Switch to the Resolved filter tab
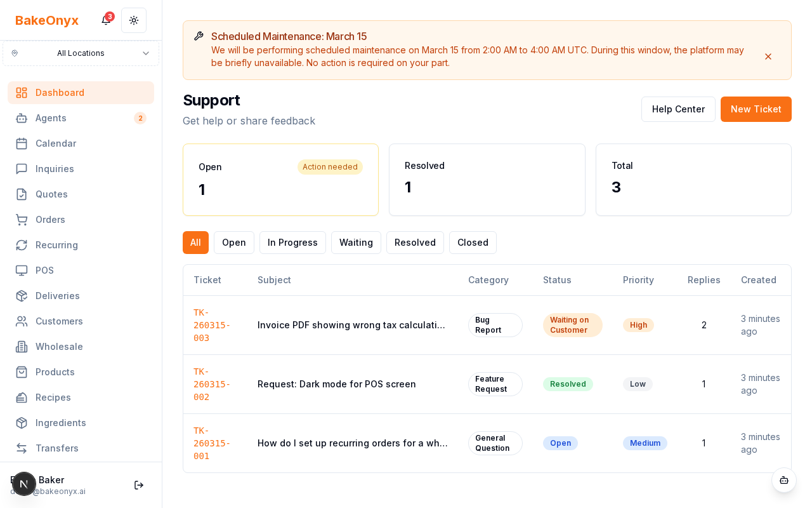This screenshot has height=508, width=812. pos(415,243)
